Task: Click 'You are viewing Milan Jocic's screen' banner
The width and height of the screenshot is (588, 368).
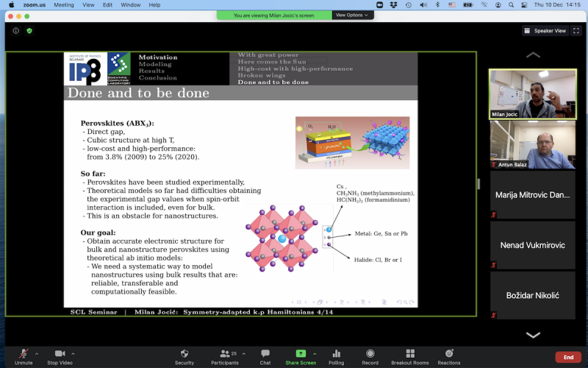Action: click(273, 15)
